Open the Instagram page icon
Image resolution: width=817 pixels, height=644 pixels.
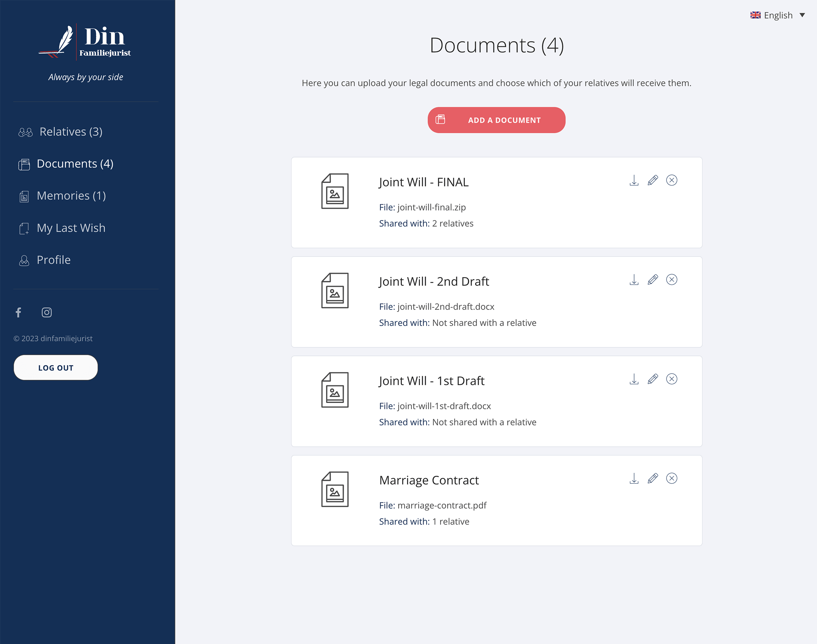[x=46, y=312]
